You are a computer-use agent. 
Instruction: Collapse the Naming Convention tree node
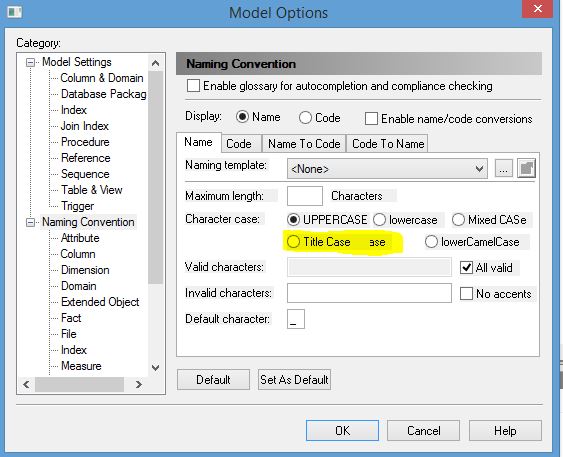pyautogui.click(x=31, y=222)
